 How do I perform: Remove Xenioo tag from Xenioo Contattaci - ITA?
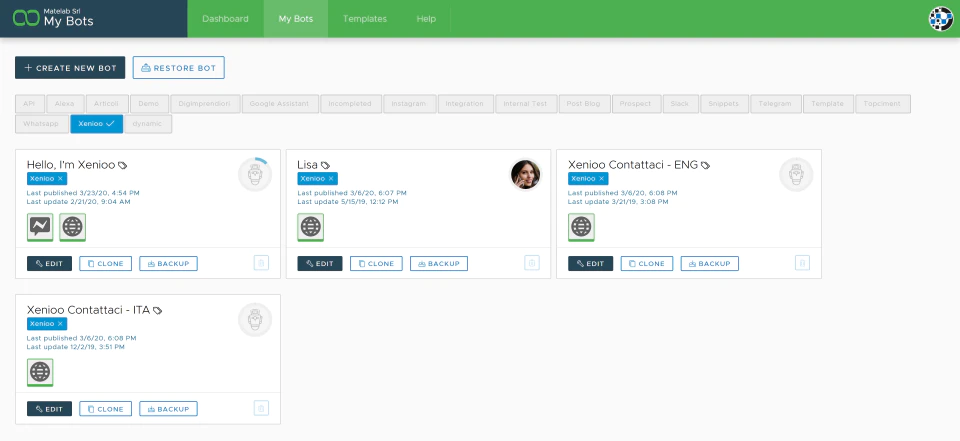[60, 324]
